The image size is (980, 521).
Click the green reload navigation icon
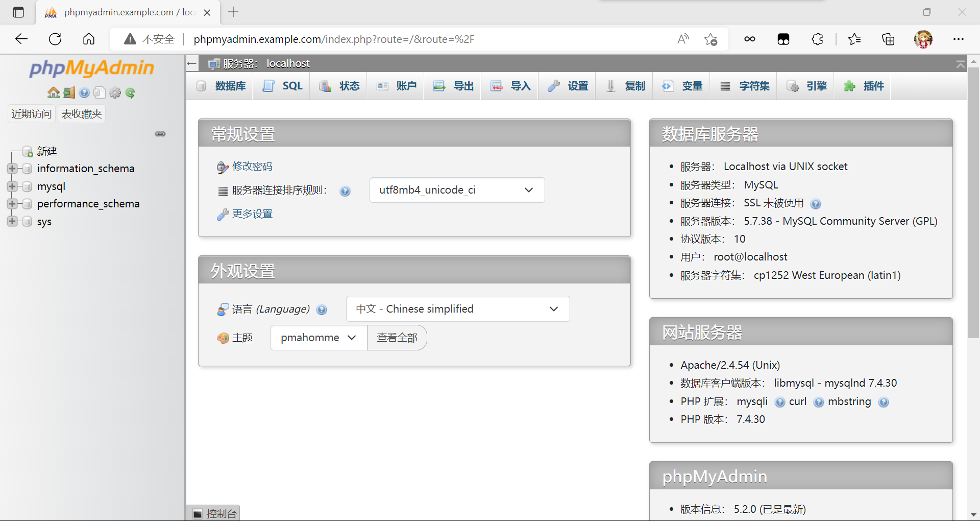131,92
